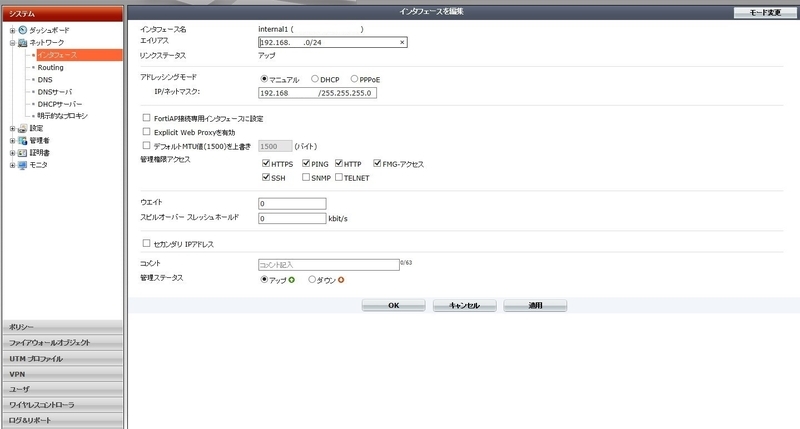Click the OK button
Screen dimensions: 800x429
click(x=393, y=306)
